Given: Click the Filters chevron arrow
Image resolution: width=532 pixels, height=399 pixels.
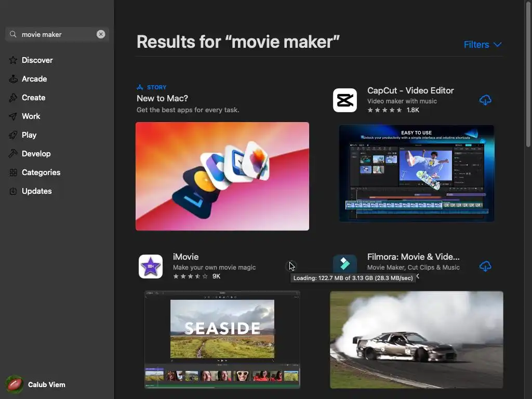Looking at the screenshot, I should (497, 45).
